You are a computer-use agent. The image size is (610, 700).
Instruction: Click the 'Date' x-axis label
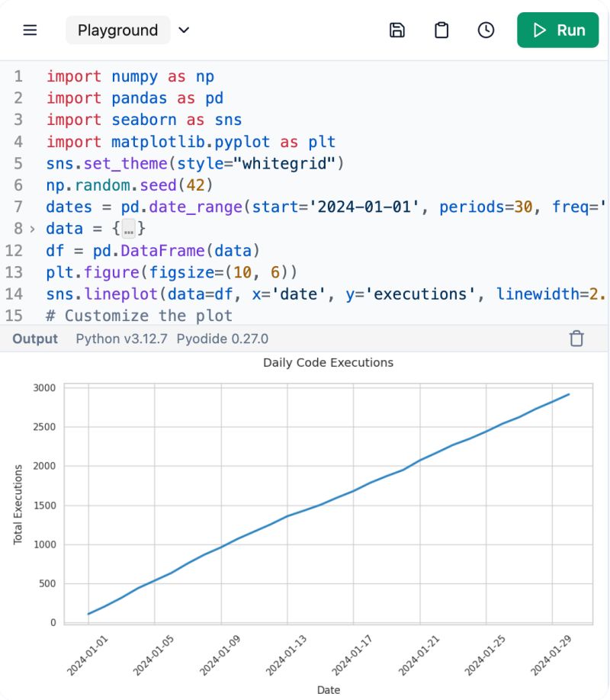pyautogui.click(x=328, y=690)
